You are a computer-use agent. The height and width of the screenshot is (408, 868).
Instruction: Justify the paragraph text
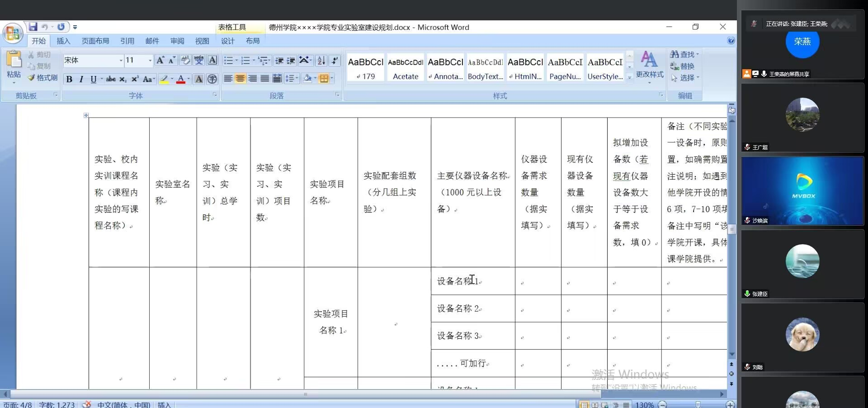(x=264, y=79)
